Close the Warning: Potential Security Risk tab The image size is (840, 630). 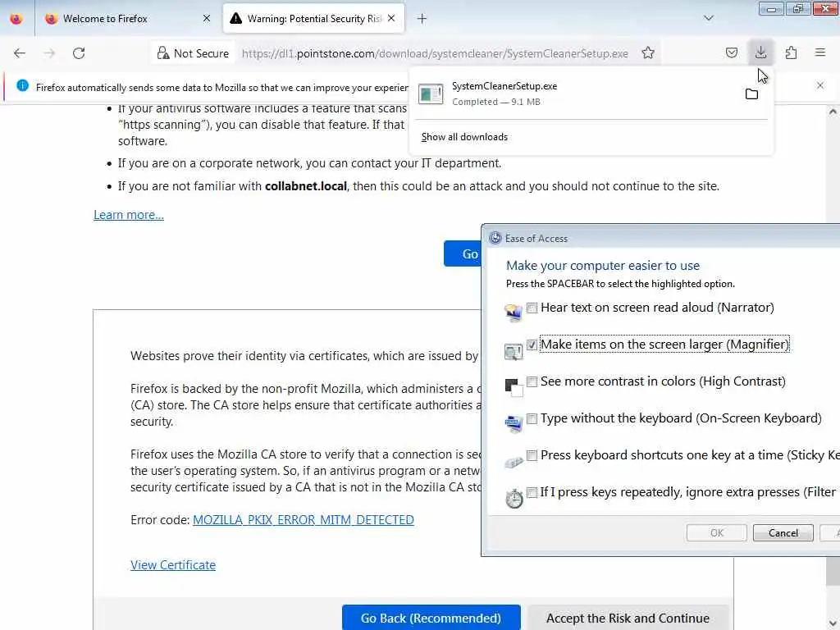(x=391, y=18)
